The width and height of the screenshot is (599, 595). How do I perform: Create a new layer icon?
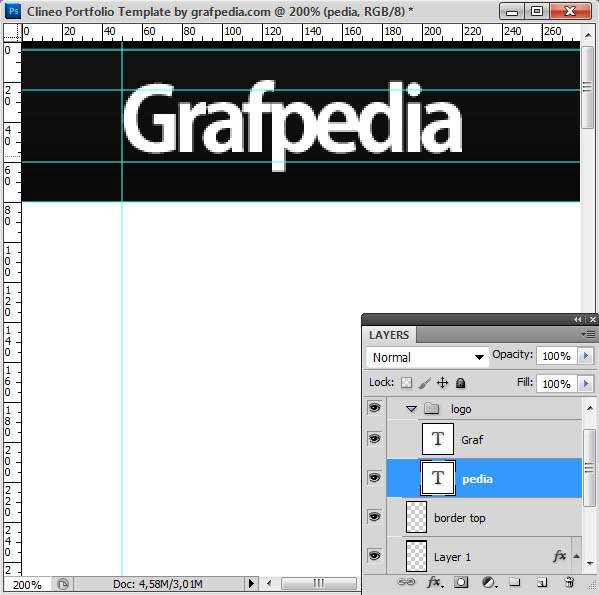coord(542,582)
